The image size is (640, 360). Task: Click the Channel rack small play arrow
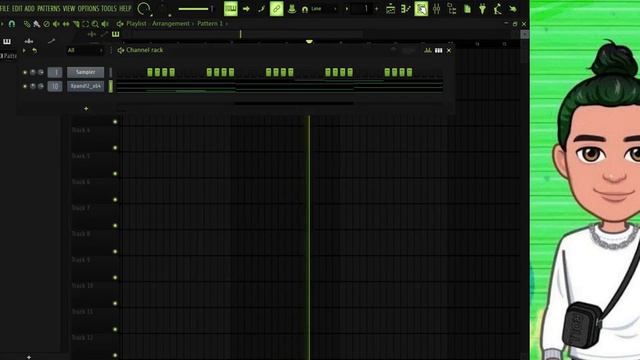click(x=24, y=51)
